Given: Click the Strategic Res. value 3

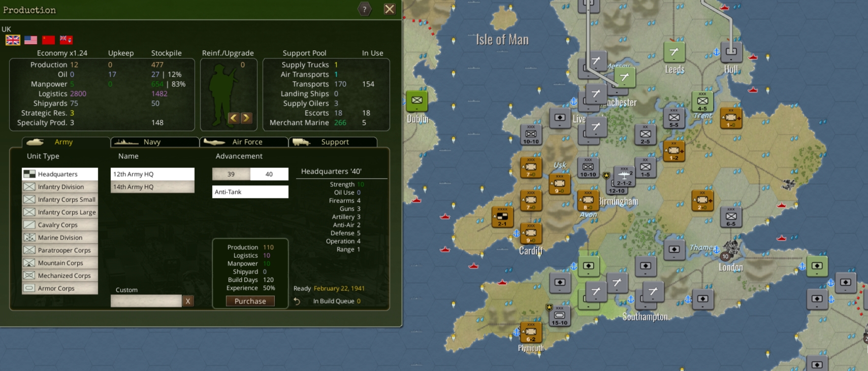Looking at the screenshot, I should pyautogui.click(x=72, y=113).
